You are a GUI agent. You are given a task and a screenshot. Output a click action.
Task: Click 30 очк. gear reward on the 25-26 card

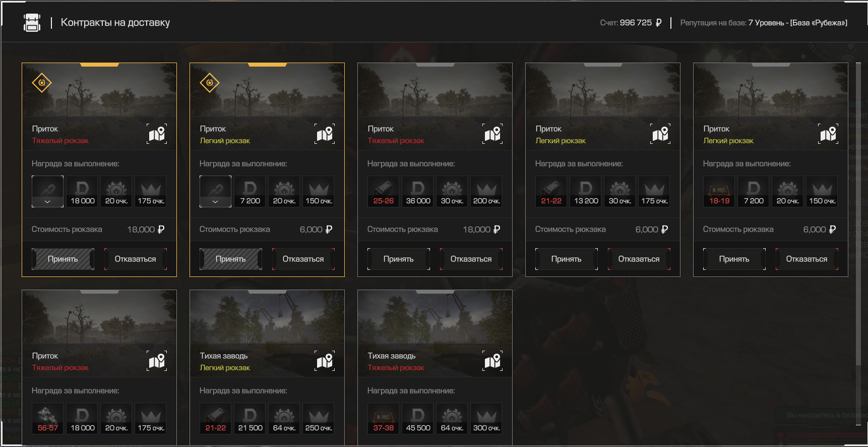click(452, 191)
